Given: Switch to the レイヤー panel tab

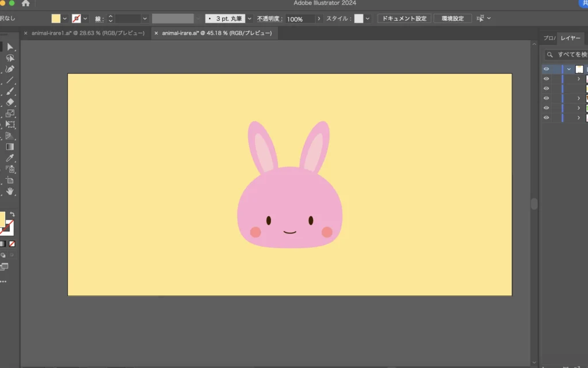Looking at the screenshot, I should (x=570, y=38).
